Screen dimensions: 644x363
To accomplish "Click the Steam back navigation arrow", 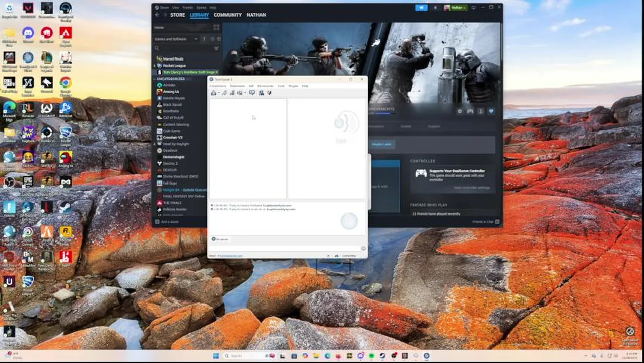I will point(157,15).
